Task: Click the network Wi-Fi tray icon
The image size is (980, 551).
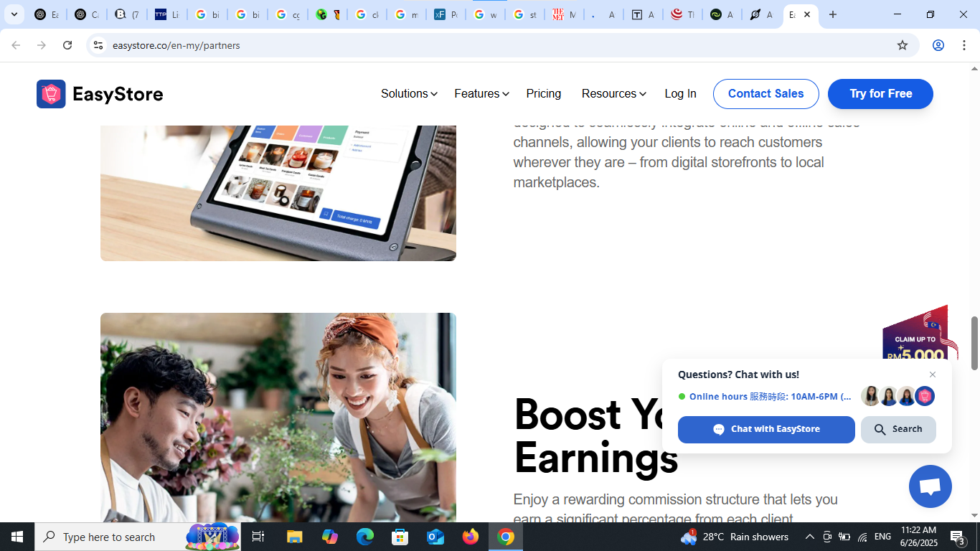Action: [862, 537]
